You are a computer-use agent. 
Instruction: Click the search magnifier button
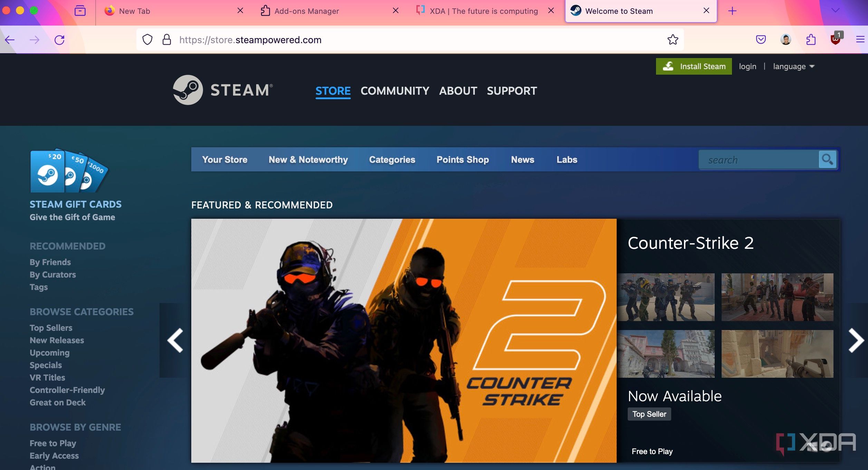pos(828,159)
